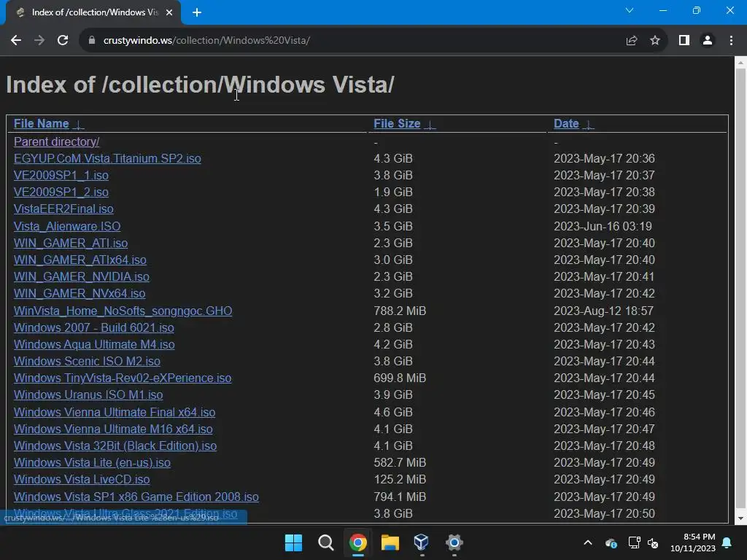
Task: Download VE2009SP1_1.iso
Action: point(61,176)
